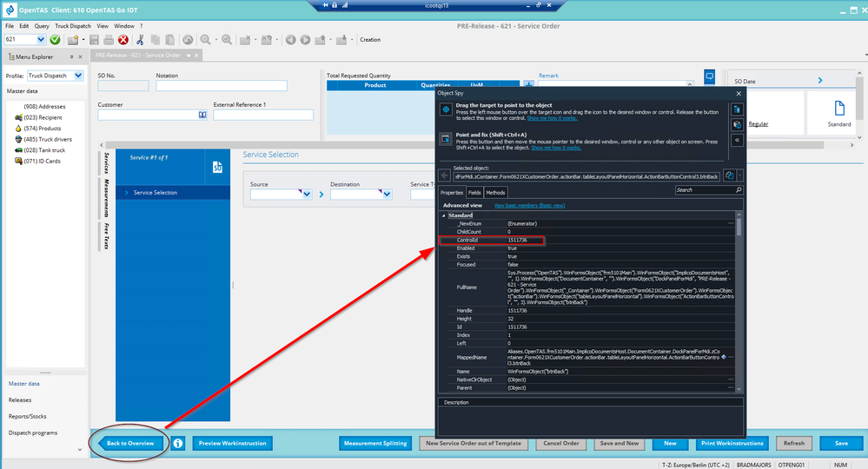
Task: Activate the Point and fix icon
Action: pos(446,138)
